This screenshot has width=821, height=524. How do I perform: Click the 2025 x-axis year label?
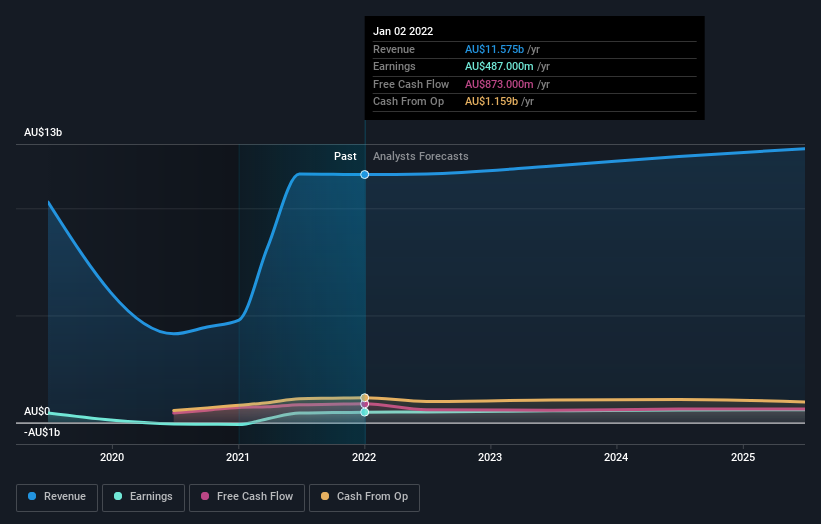point(742,457)
